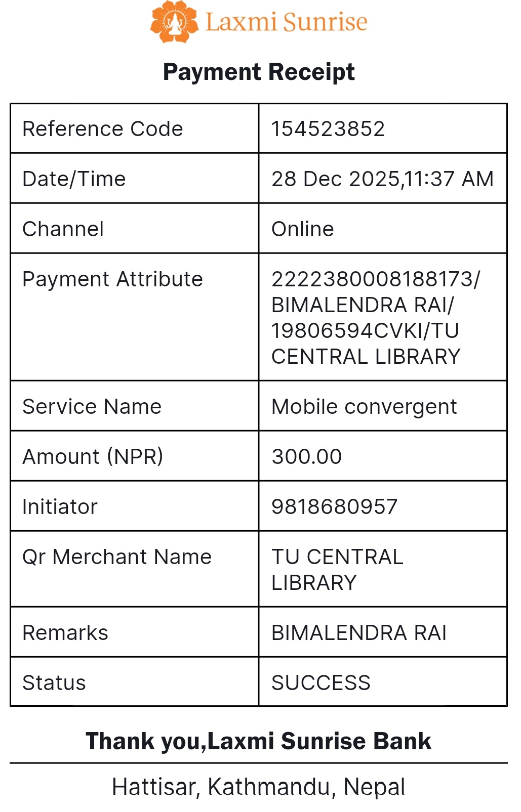The height and width of the screenshot is (812, 521).
Task: Select the reference code 154523852
Action: point(328,129)
